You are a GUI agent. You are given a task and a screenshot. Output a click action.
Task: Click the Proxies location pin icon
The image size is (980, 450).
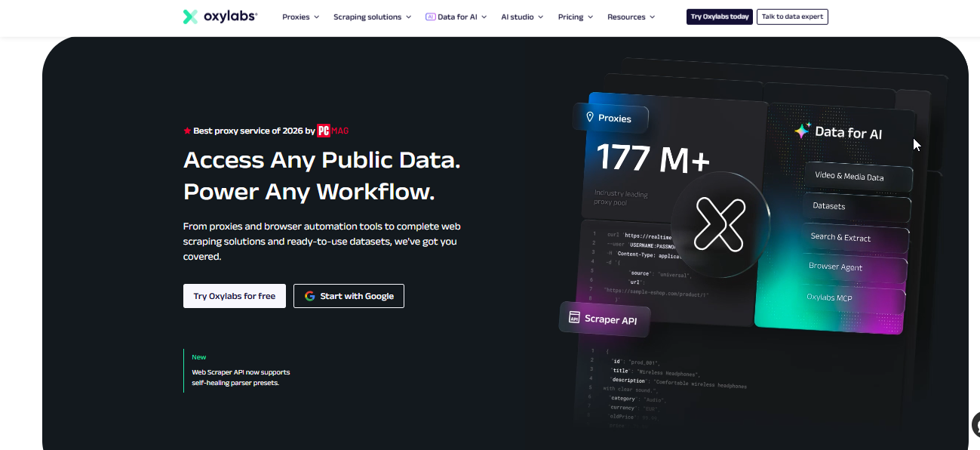coord(590,118)
